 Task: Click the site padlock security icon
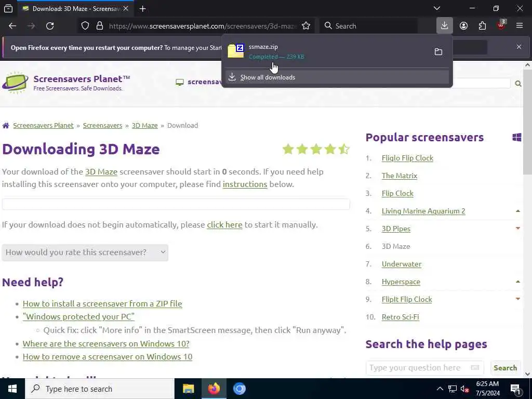[x=99, y=26]
